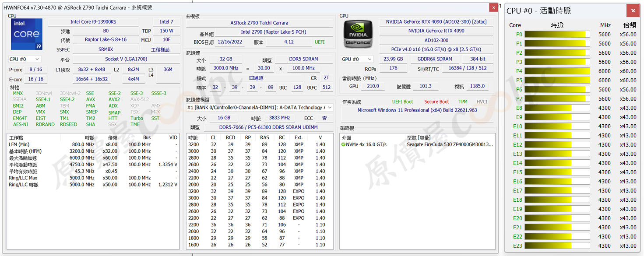Screen dimensions: 644x256
Task: Click the E8 core clock bar
Action: 557,108
